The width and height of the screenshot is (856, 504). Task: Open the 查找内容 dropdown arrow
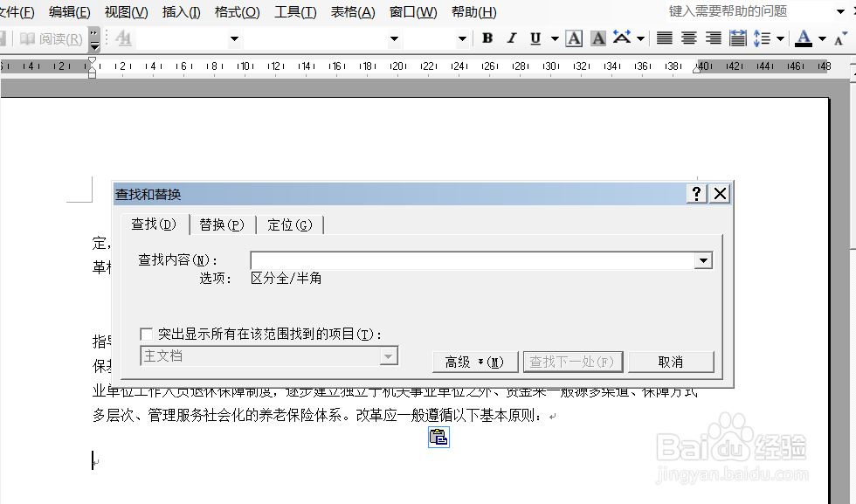coord(704,259)
